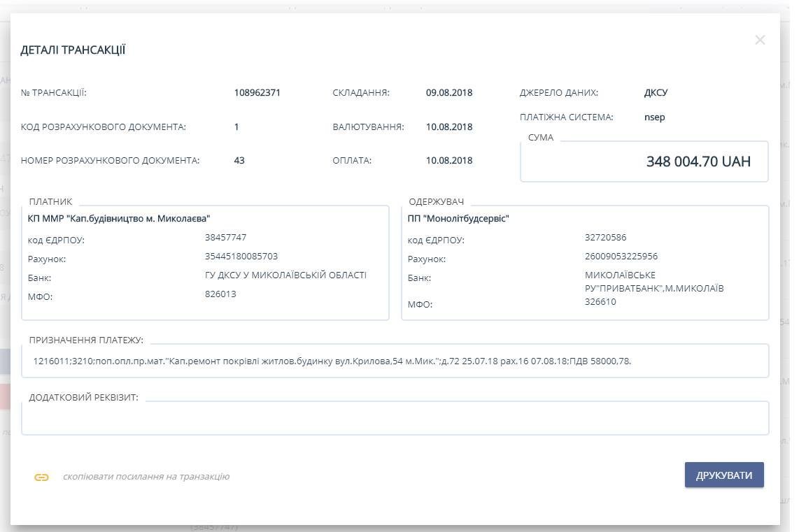
Task: Click recipient bank МИКОЛАЇВСЬКЕ РУ"ПРИВАТБАНК"
Action: 654,282
